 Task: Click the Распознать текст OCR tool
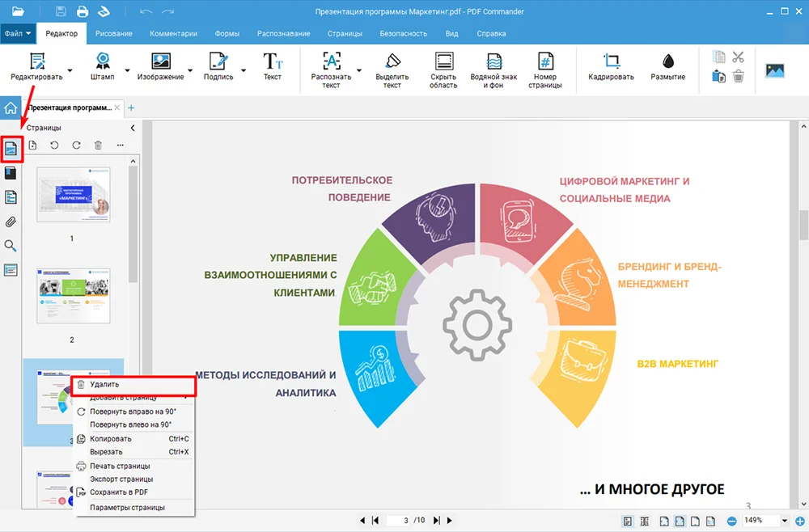[x=331, y=69]
